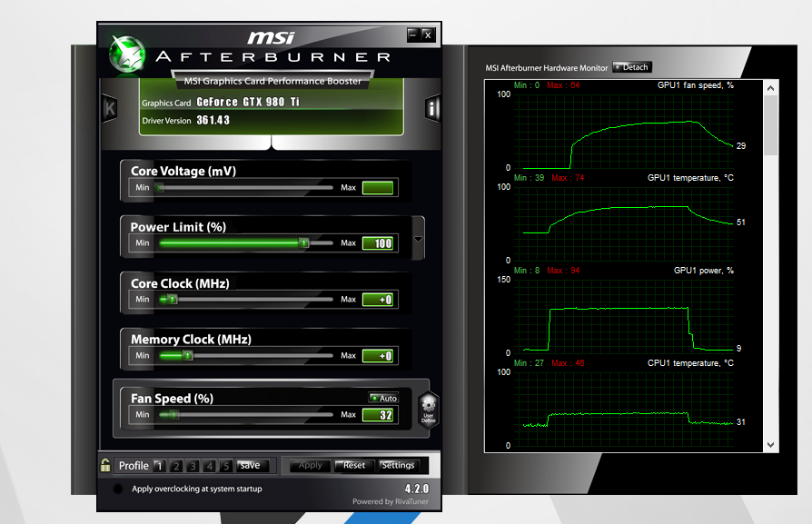The width and height of the screenshot is (812, 524).
Task: Select profile slot 2
Action: 176,466
